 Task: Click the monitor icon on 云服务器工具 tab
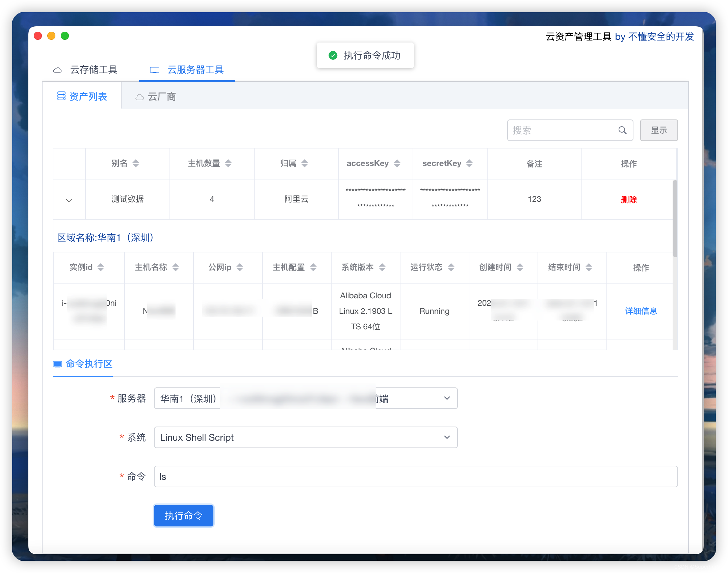tap(155, 70)
